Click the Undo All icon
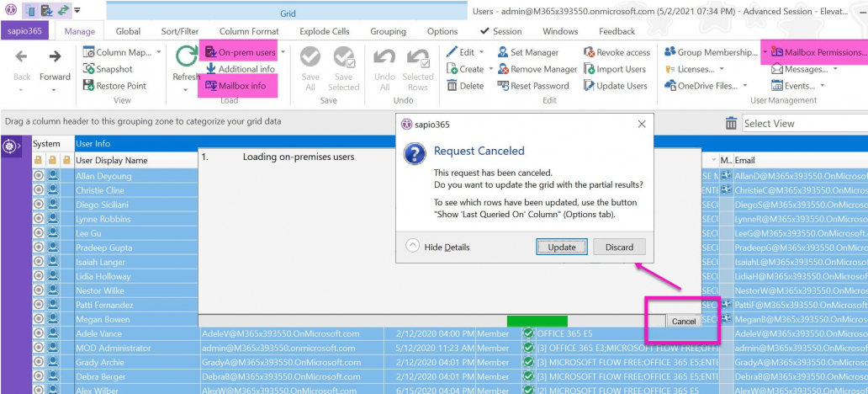This screenshot has height=394, width=868. pyautogui.click(x=384, y=58)
